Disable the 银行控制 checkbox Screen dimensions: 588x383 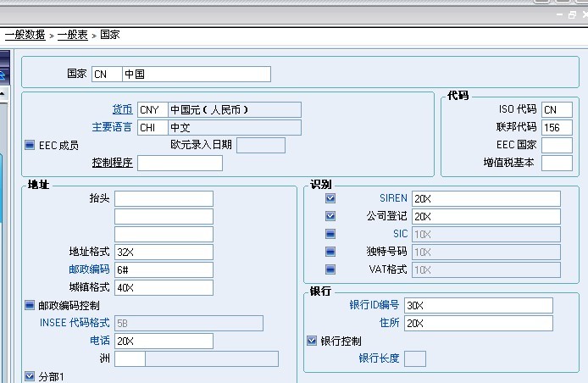tap(312, 341)
